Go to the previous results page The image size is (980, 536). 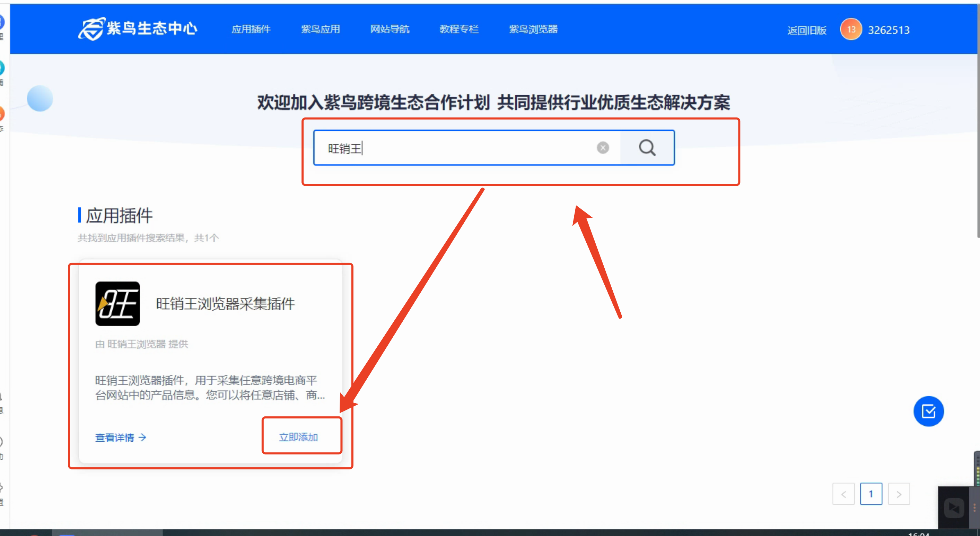click(843, 494)
